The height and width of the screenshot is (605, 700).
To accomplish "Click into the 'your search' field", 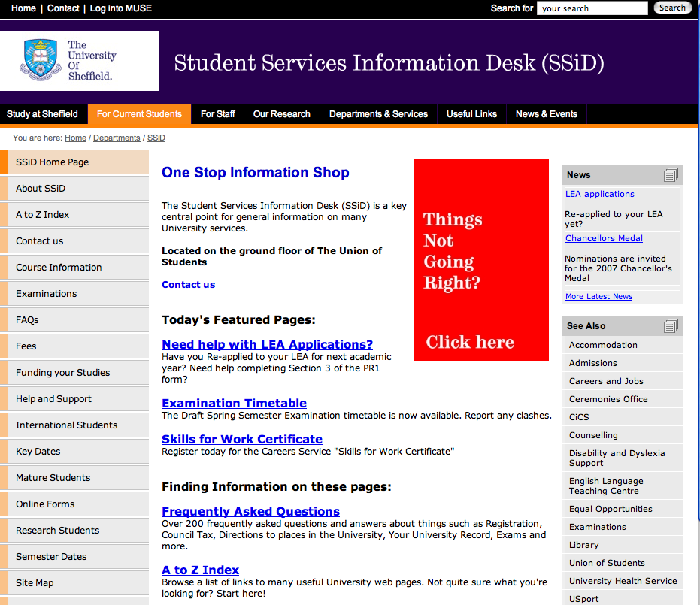I will click(x=592, y=8).
